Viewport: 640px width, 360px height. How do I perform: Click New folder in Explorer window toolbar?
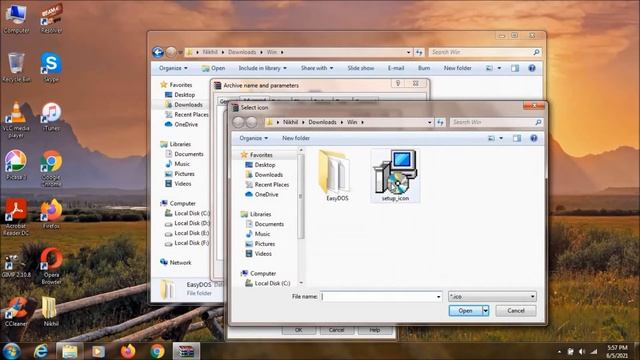point(457,68)
